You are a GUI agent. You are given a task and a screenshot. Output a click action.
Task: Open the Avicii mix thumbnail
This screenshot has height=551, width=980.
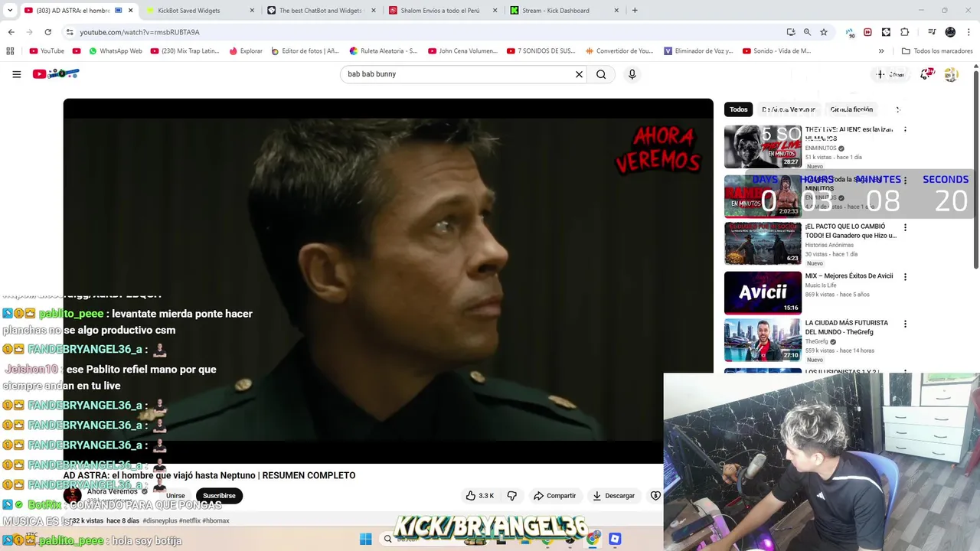point(763,292)
